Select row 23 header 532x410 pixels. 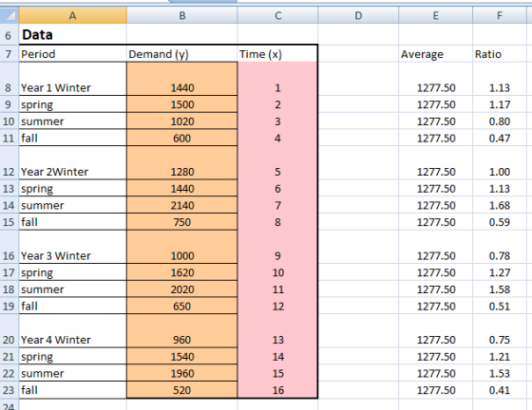click(x=9, y=390)
